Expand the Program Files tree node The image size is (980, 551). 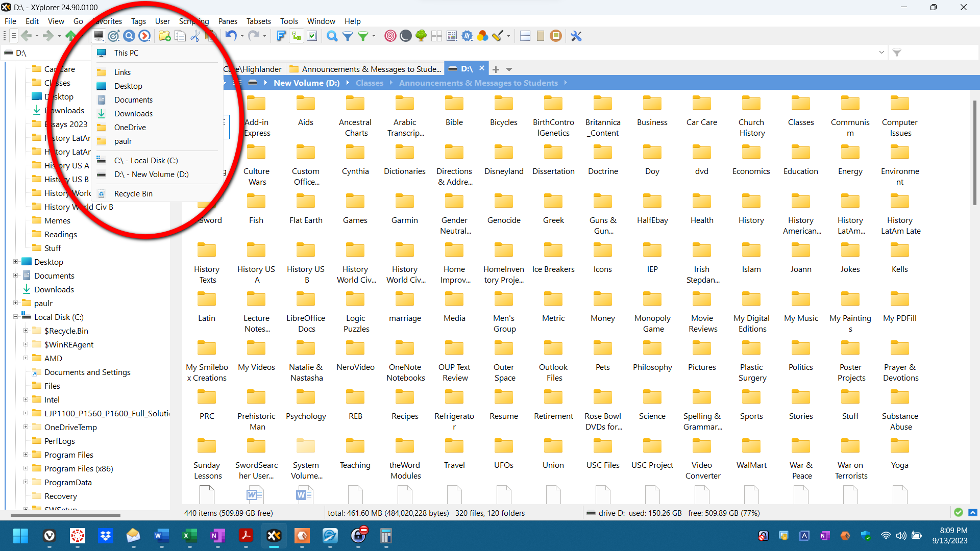(x=26, y=455)
